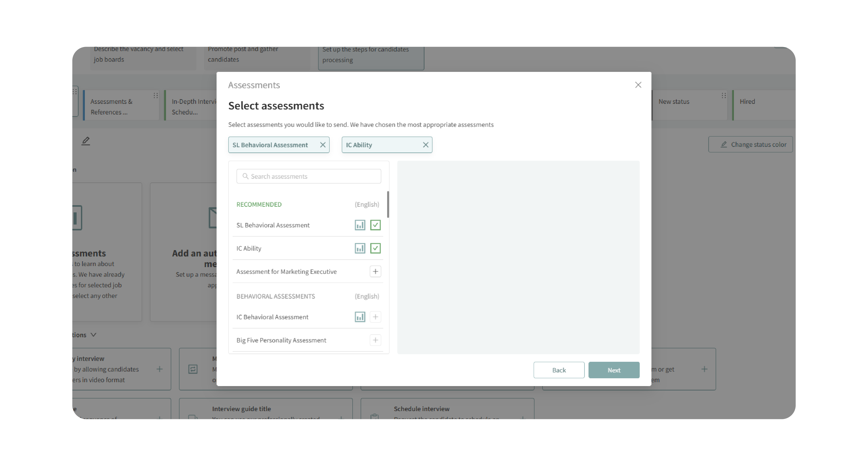The width and height of the screenshot is (868, 466).
Task: Open SL Behavioral Assessment chart report icon
Action: (360, 225)
